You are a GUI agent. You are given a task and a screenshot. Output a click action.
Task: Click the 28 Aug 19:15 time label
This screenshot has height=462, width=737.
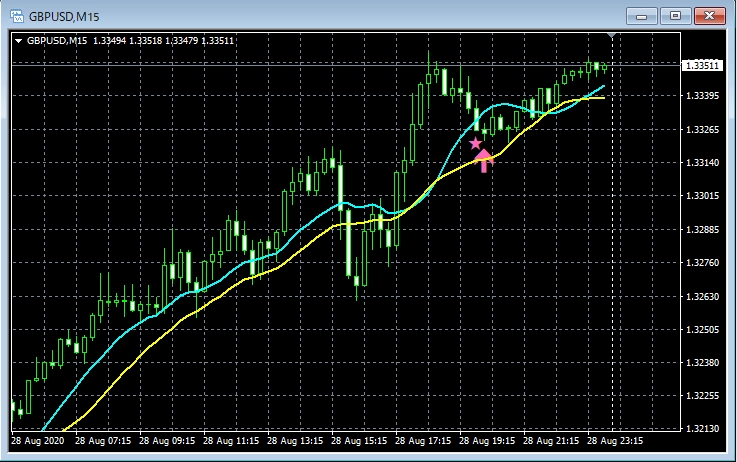pyautogui.click(x=488, y=441)
